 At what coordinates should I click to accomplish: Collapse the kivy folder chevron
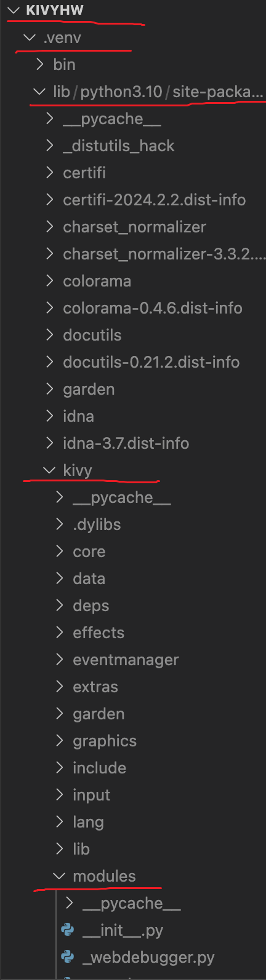49,470
